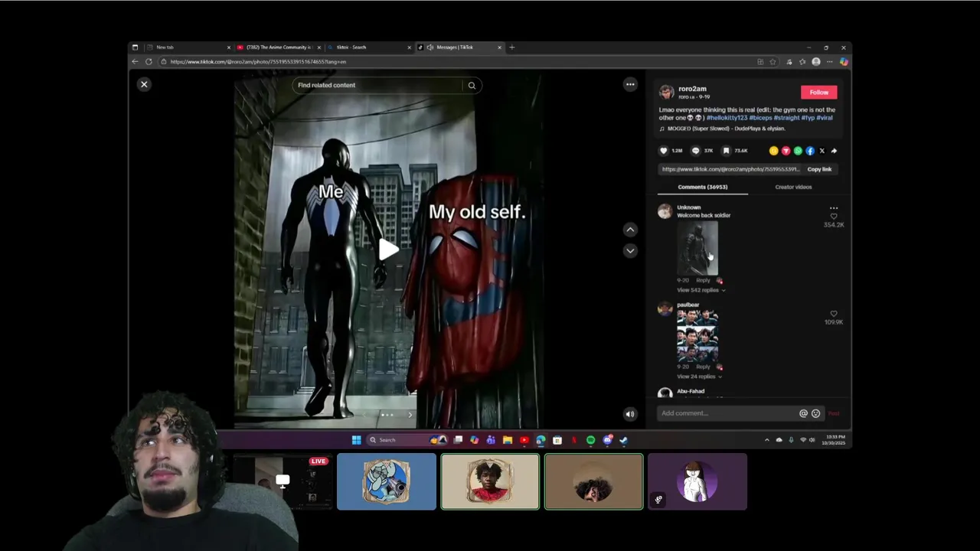Open Copilot icon in browser toolbar
Screen dimensions: 980x551
(844, 62)
